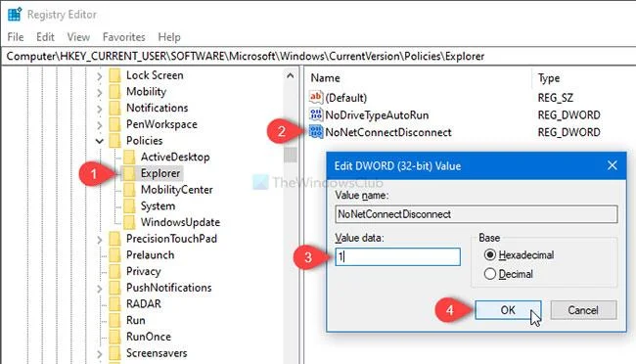Expand the Lock Screen key
The height and width of the screenshot is (364, 636).
pyautogui.click(x=100, y=76)
